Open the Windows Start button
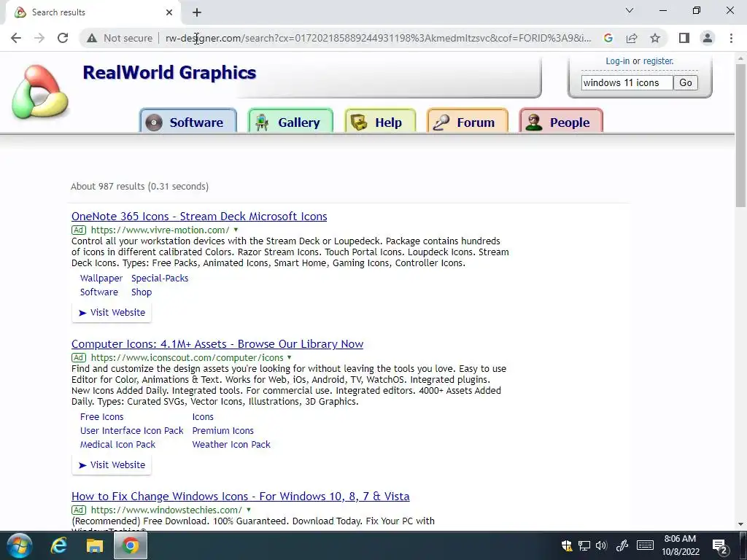 click(20, 545)
